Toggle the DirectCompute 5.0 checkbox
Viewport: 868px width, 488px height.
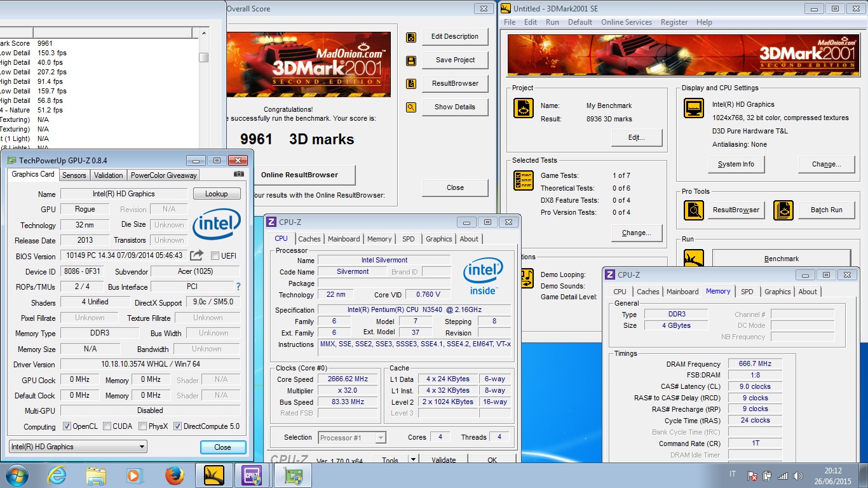[x=177, y=426]
